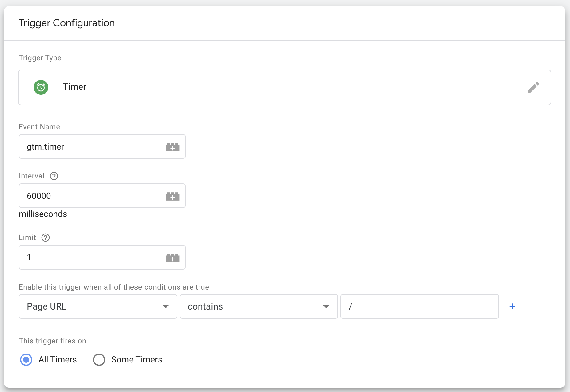Insert variable for Limit field
Screen dimensions: 570x392
tap(173, 258)
